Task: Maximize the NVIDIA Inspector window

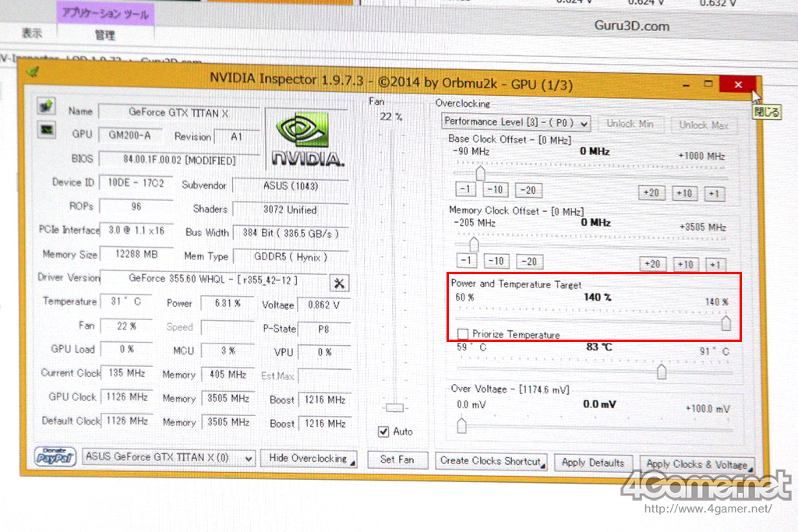Action: tap(708, 84)
